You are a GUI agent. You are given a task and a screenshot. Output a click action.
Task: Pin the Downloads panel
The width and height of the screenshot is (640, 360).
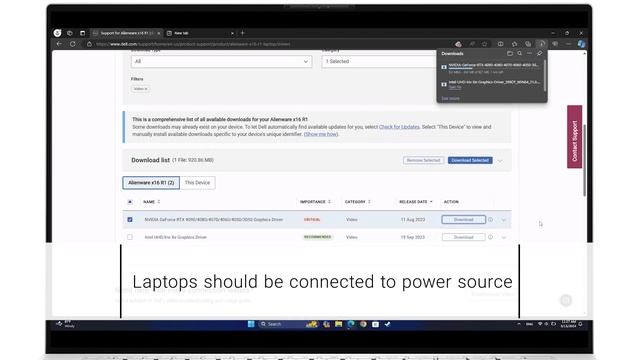[x=539, y=53]
